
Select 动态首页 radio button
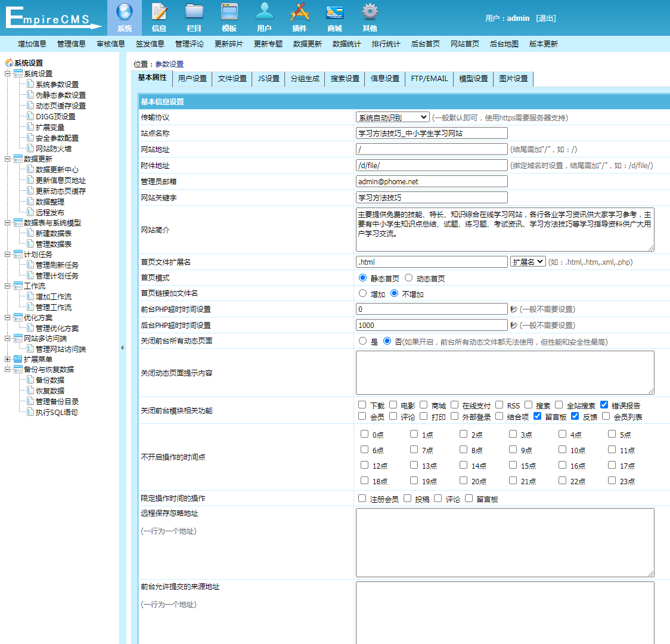coord(408,278)
